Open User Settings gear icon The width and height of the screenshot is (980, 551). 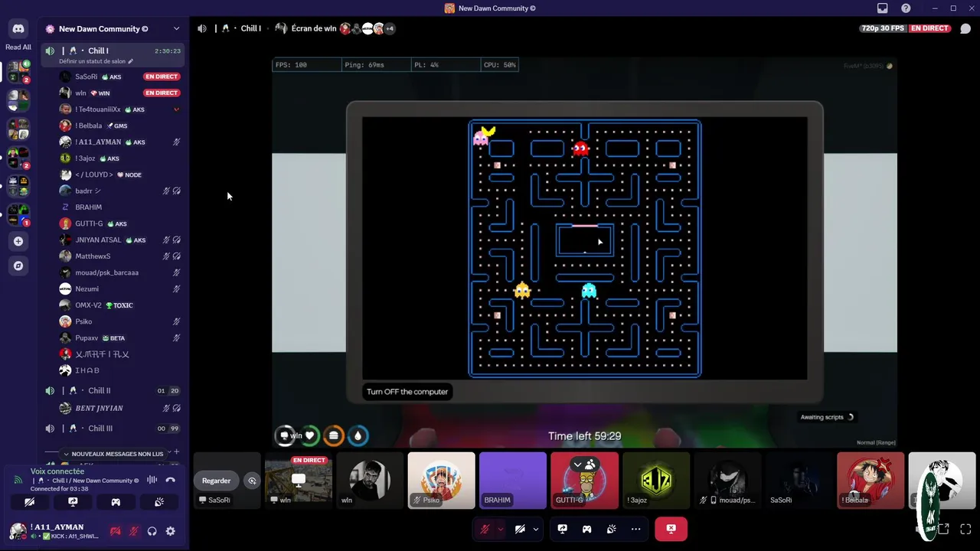click(x=170, y=531)
